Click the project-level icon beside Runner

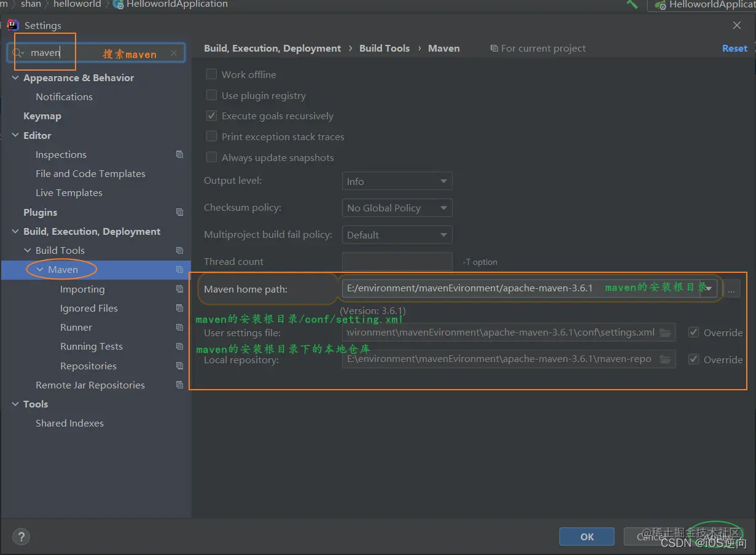point(179,327)
